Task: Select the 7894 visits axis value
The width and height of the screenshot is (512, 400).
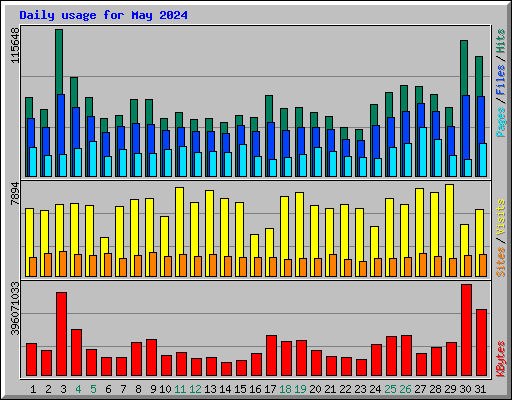Action: (x=15, y=194)
